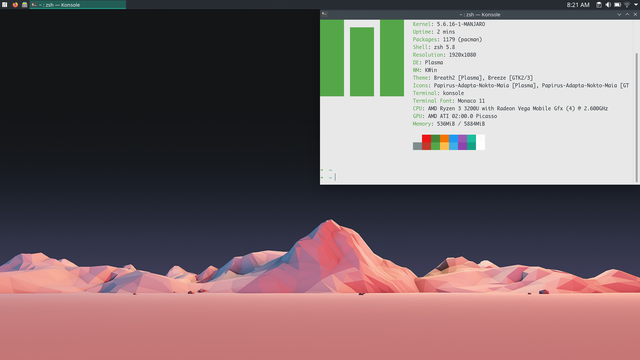
Task: Click the 'Resolution: 1920x1080' line
Action: coord(444,55)
